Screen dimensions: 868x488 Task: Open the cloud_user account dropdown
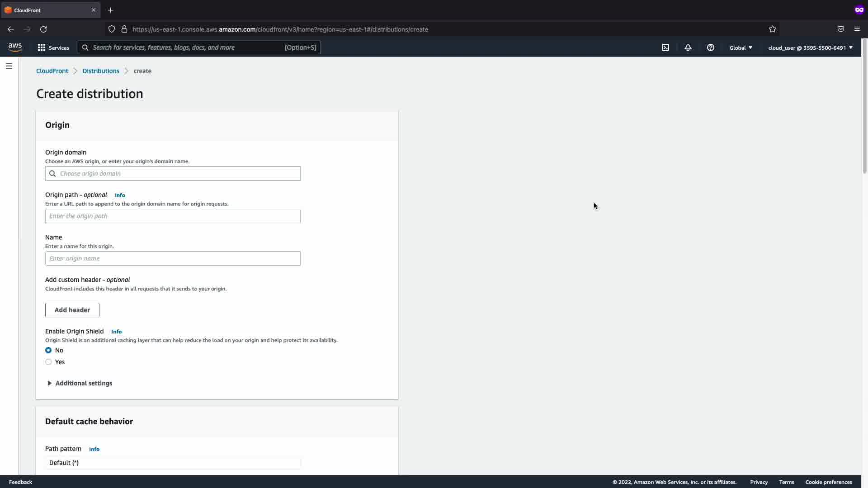(x=810, y=47)
